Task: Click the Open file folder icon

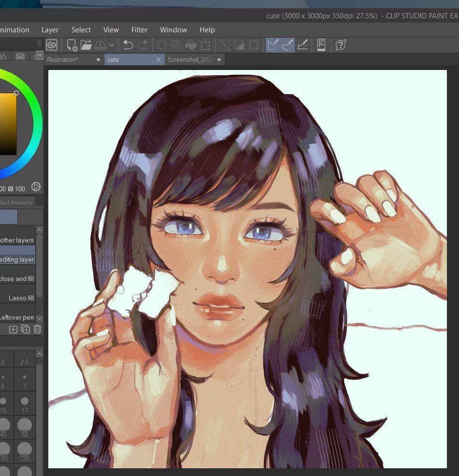Action: pyautogui.click(x=86, y=45)
